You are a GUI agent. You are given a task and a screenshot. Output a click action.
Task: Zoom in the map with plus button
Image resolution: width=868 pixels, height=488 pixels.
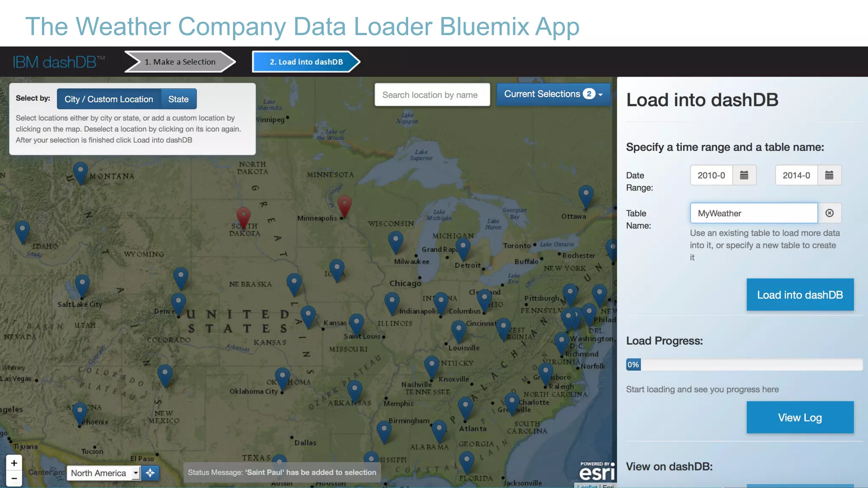(x=14, y=463)
